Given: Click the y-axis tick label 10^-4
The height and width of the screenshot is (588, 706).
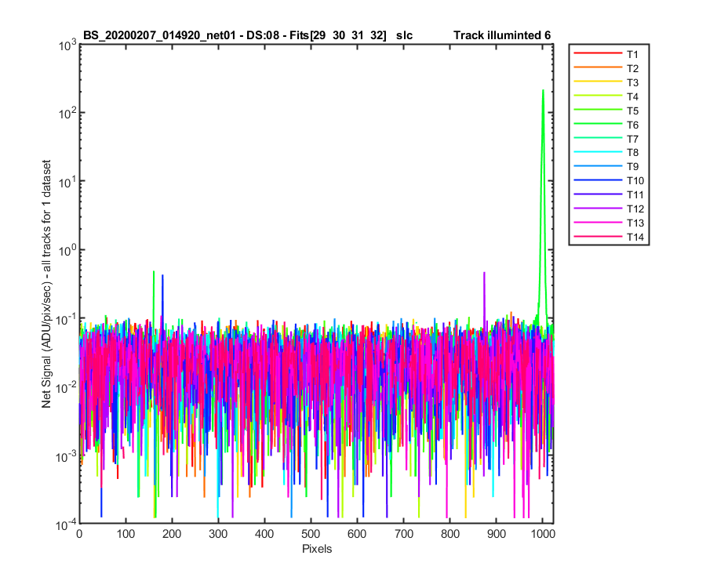Looking at the screenshot, I should (66, 524).
